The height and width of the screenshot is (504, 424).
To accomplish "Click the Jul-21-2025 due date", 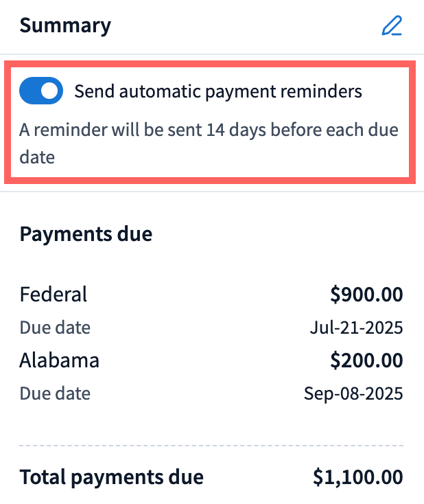I will point(356,327).
